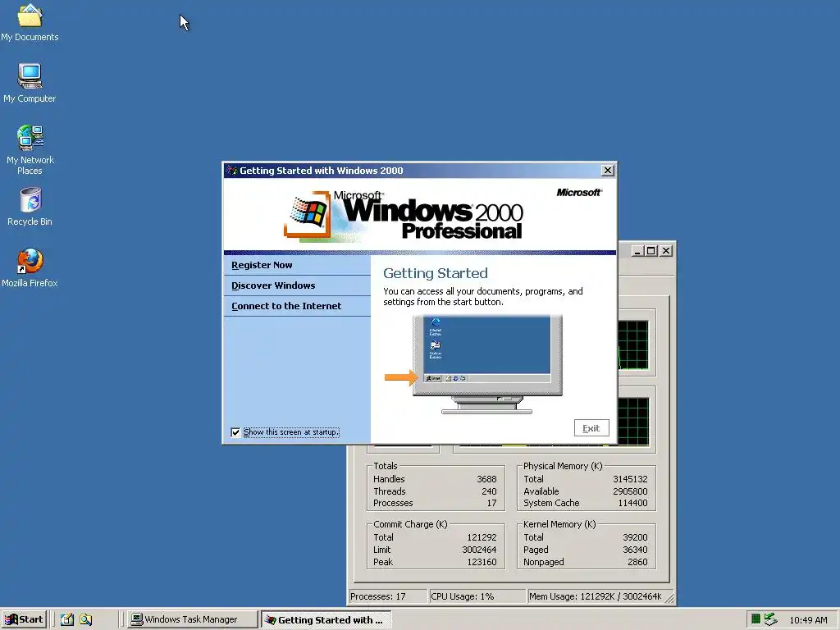
Task: Click the Getting Started title bar icon
Action: [x=231, y=171]
